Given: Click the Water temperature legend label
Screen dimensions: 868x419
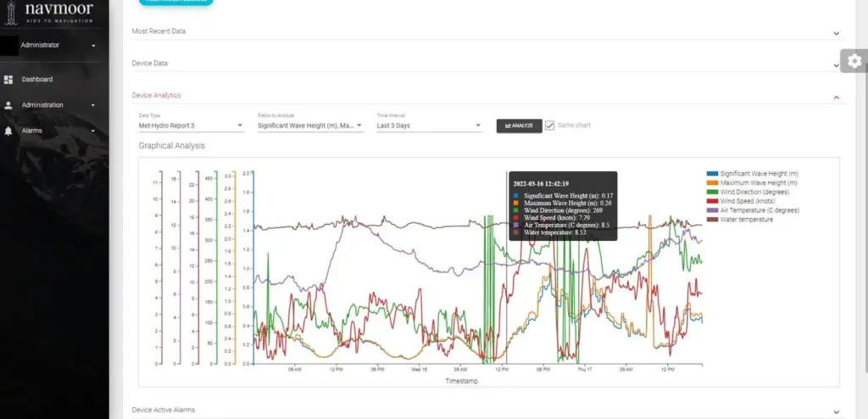Looking at the screenshot, I should point(746,220).
